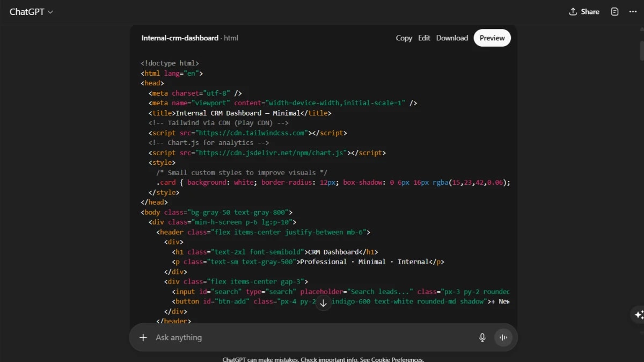The image size is (644, 362).
Task: Click the plus icon in the message composer
Action: coord(143,337)
